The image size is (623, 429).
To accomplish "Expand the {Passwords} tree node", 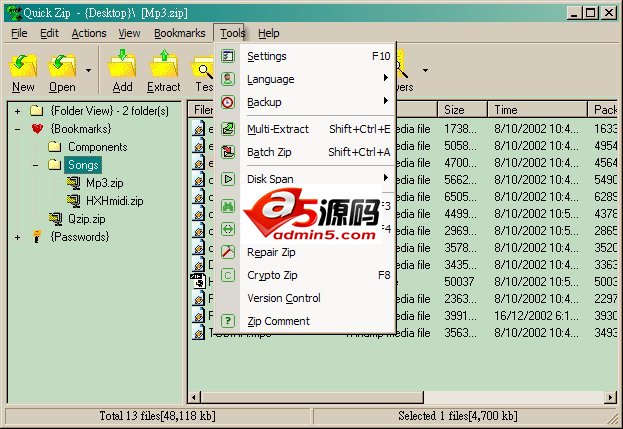I will pos(17,238).
